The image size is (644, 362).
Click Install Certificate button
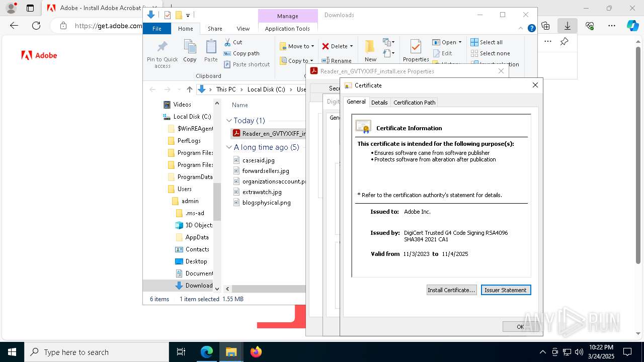point(451,290)
